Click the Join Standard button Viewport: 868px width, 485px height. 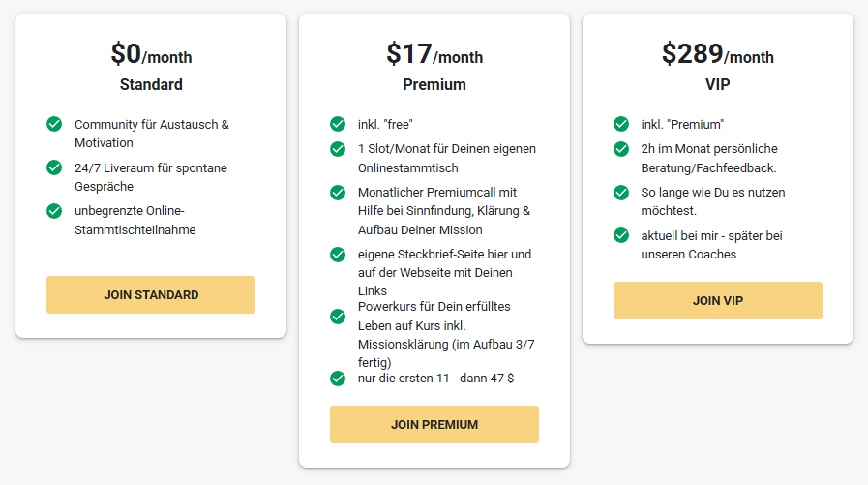pos(151,294)
